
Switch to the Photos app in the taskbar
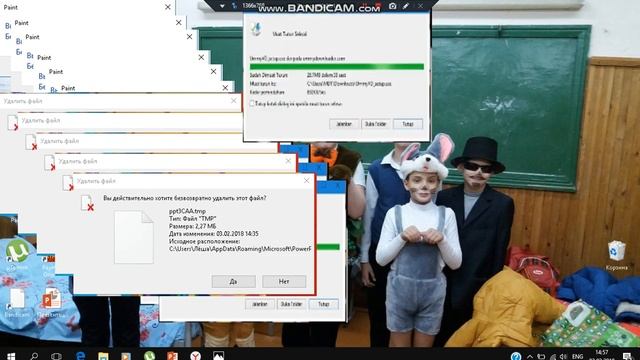point(218,356)
